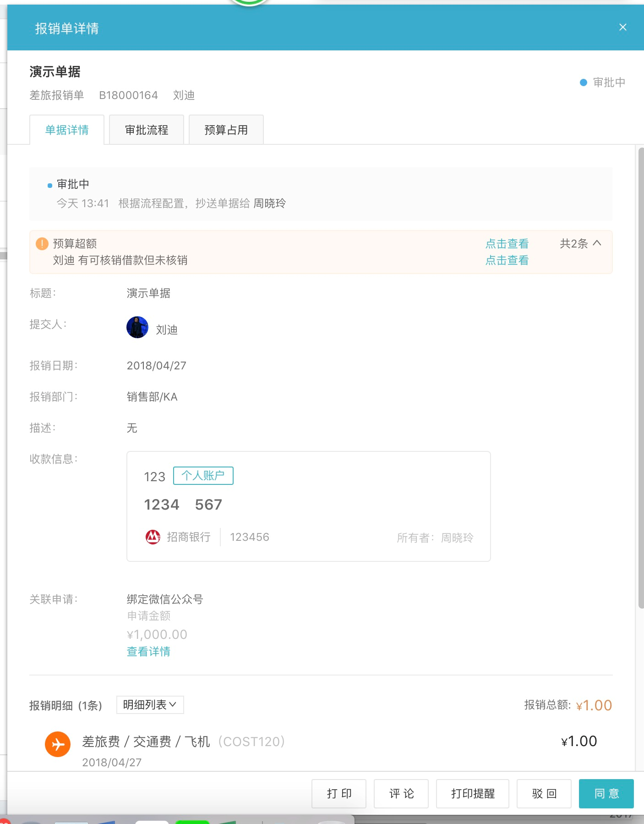The width and height of the screenshot is (644, 824).
Task: Click 刘迪's submitter avatar
Action: click(x=137, y=327)
